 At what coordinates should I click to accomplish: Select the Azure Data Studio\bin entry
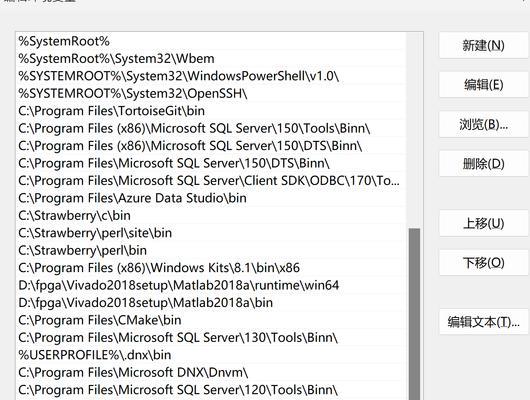pos(211,198)
